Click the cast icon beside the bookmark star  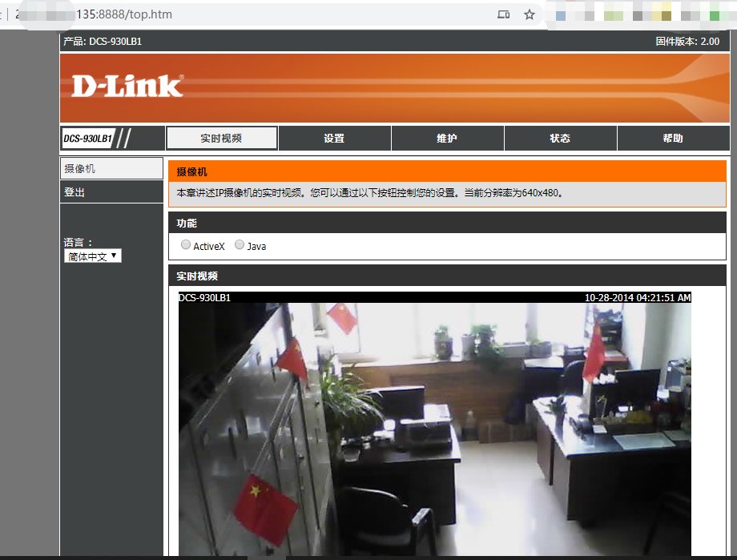tap(503, 14)
